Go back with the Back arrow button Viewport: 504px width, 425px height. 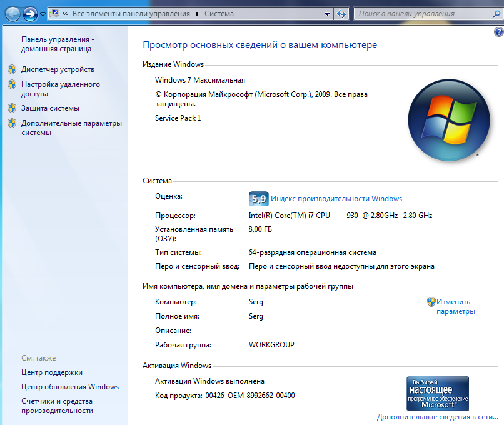tap(13, 14)
